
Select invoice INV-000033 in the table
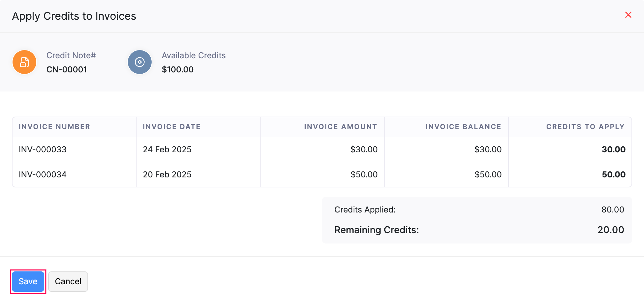(x=43, y=149)
